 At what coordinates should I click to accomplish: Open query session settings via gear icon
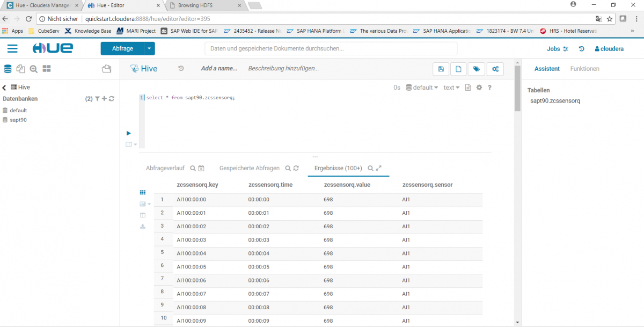point(479,87)
